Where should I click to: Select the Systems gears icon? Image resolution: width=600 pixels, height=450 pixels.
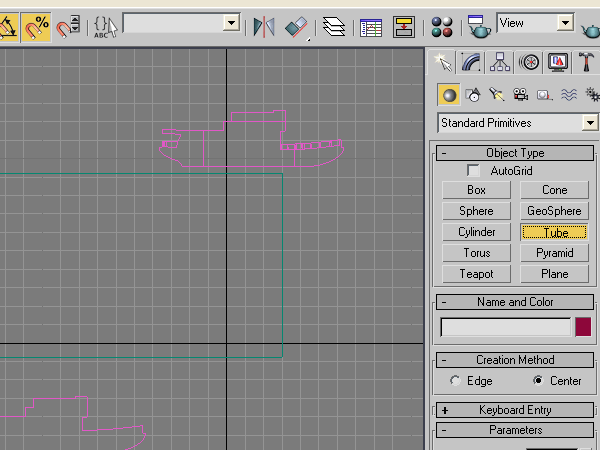(592, 95)
